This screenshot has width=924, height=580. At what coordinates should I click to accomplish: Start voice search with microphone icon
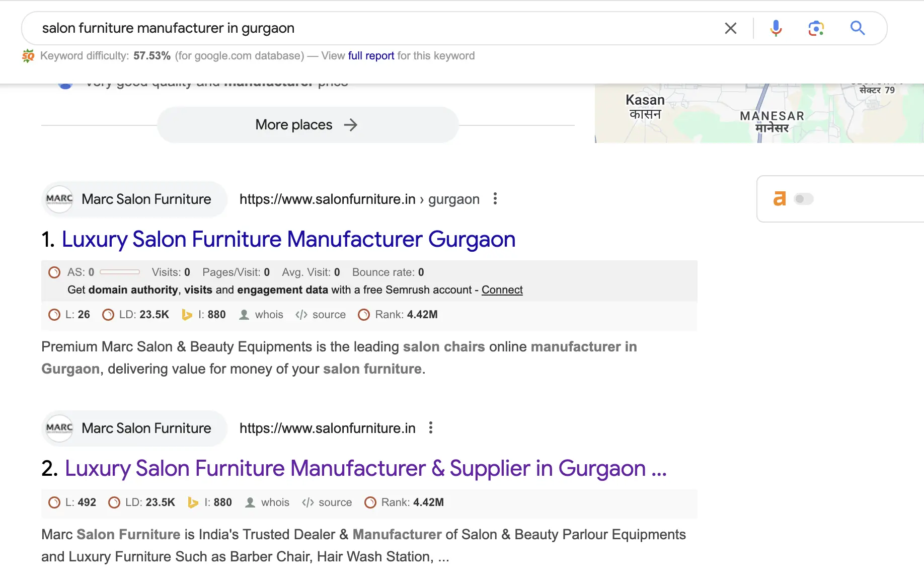pos(776,28)
